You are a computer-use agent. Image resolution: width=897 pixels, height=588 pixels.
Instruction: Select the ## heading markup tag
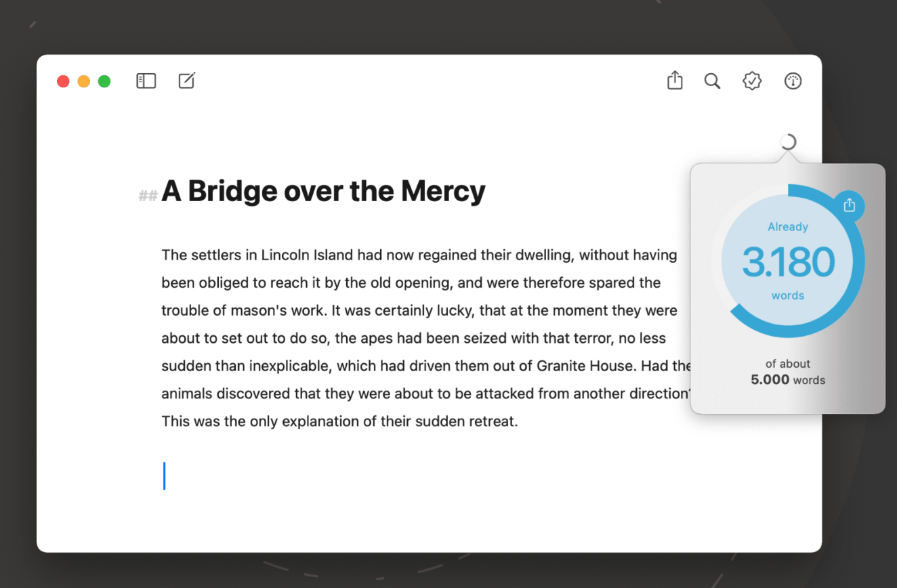tap(148, 196)
